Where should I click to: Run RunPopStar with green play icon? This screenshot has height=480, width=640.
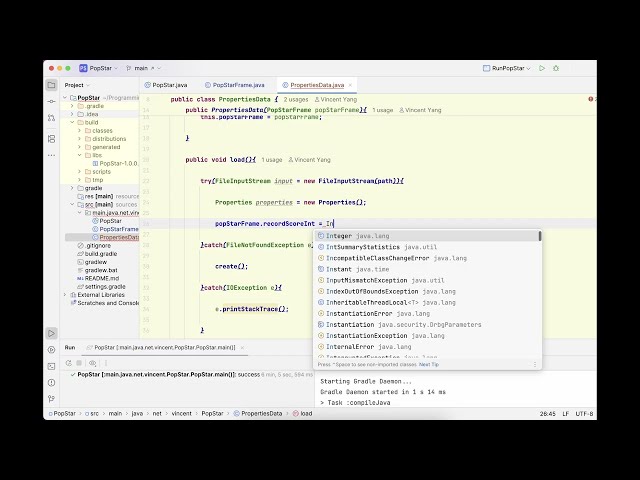click(x=542, y=68)
